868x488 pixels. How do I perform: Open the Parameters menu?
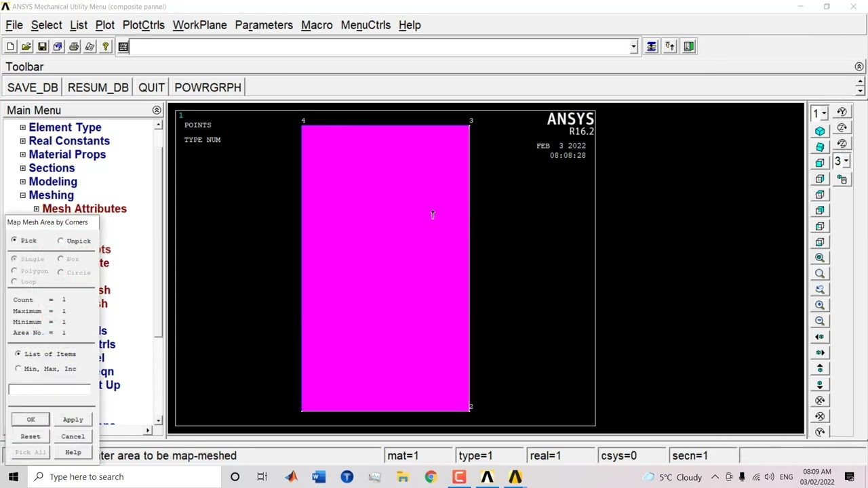point(264,25)
